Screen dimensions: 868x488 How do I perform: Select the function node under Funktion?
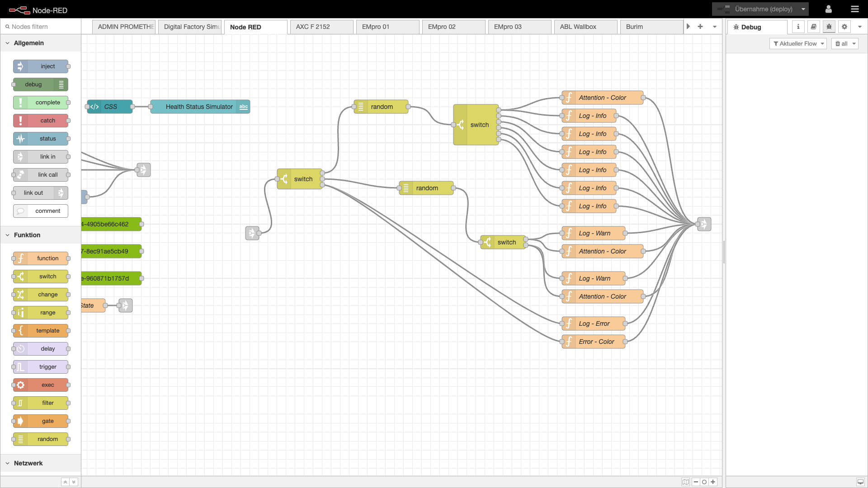[41, 258]
